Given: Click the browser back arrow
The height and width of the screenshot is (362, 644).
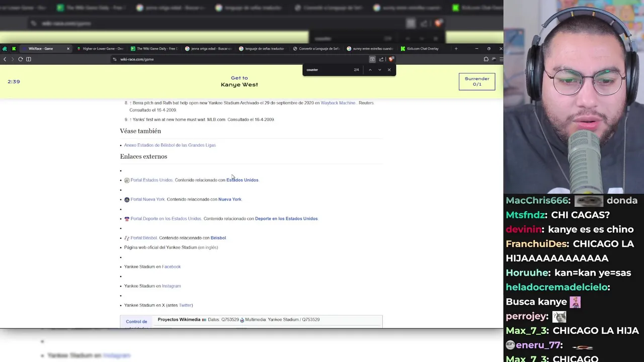Looking at the screenshot, I should 5,59.
